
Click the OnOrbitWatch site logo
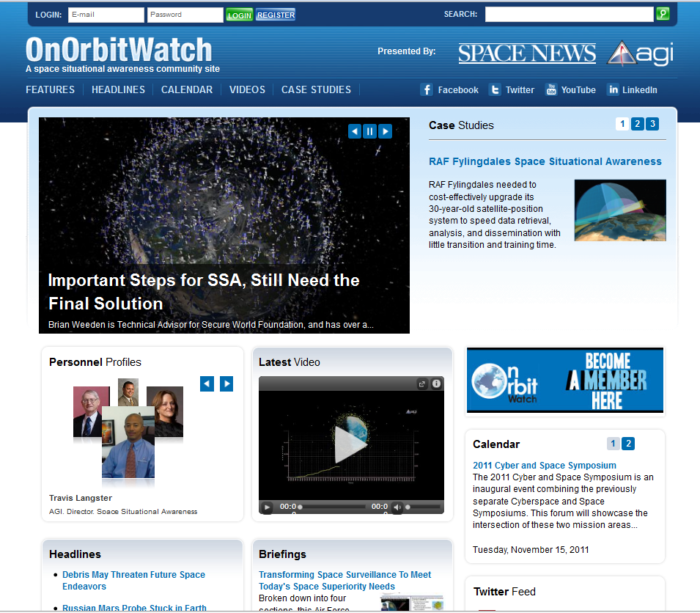119,50
